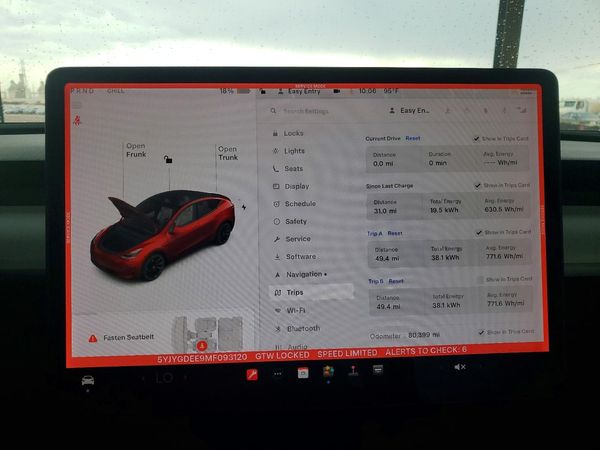The width and height of the screenshot is (600, 450).
Task: Tap the VIN 5YJYGDEE9MF093120 text
Action: point(202,358)
